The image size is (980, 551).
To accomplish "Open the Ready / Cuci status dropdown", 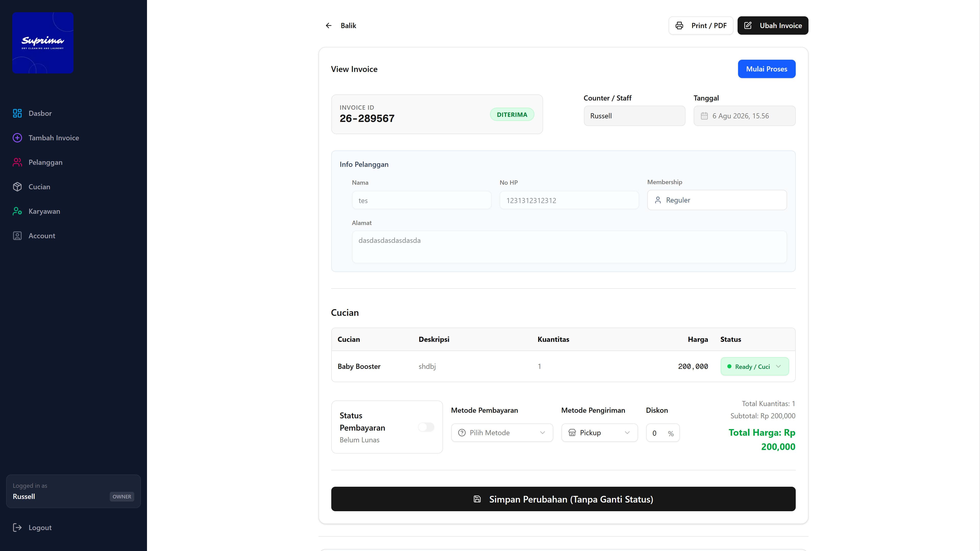I will tap(754, 367).
